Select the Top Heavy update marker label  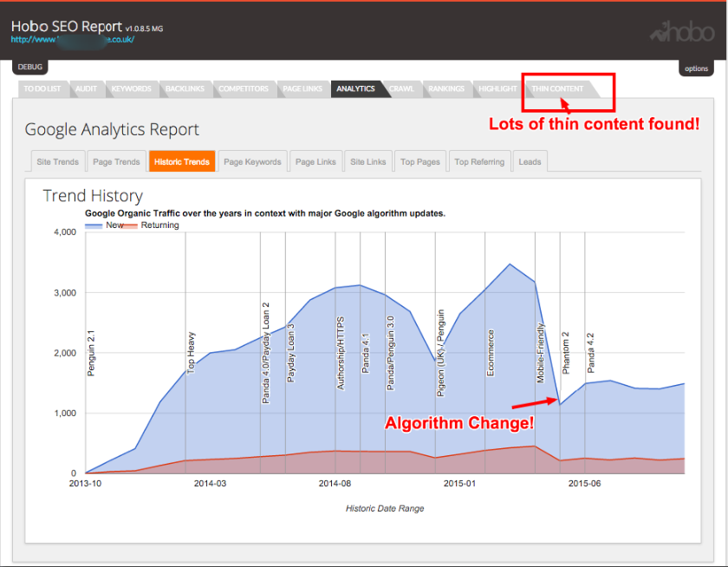(x=191, y=353)
